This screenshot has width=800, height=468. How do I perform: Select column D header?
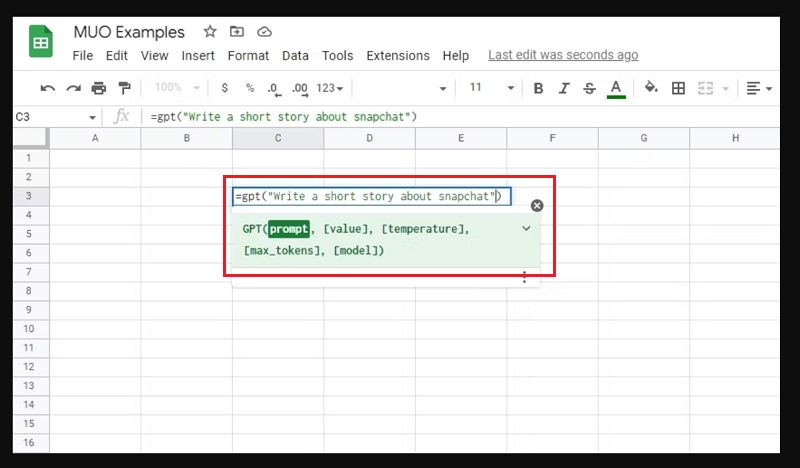click(369, 138)
